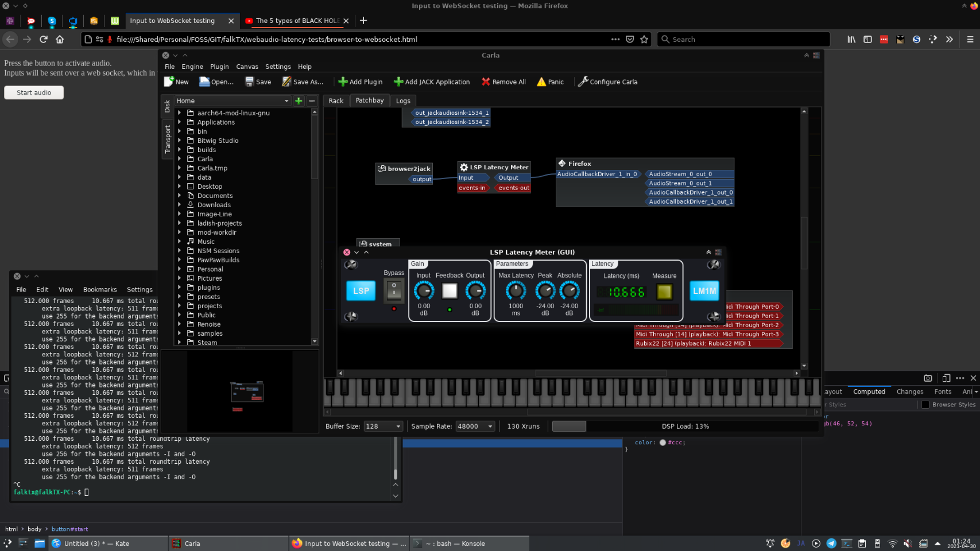Enable the Browser Styles checkbox
This screenshot has width=980, height=551.
pyautogui.click(x=925, y=404)
